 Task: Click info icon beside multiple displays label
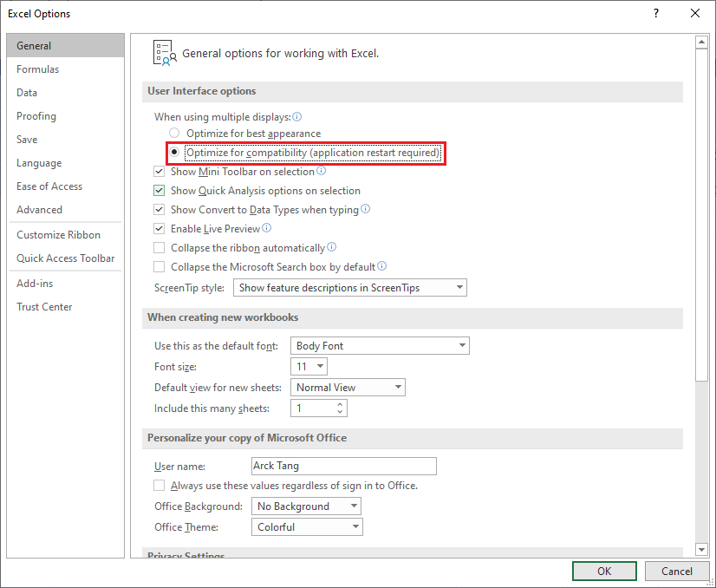click(x=296, y=117)
